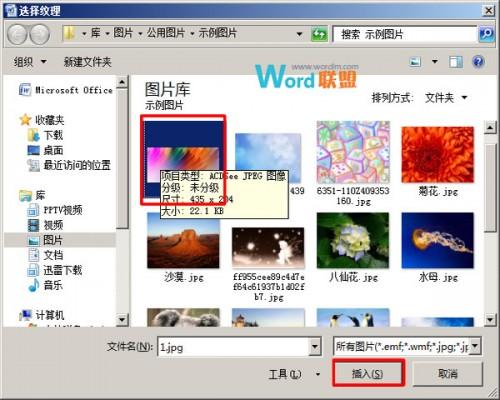Toggle the preview pane icon
500x400 pixels.
tap(455, 62)
